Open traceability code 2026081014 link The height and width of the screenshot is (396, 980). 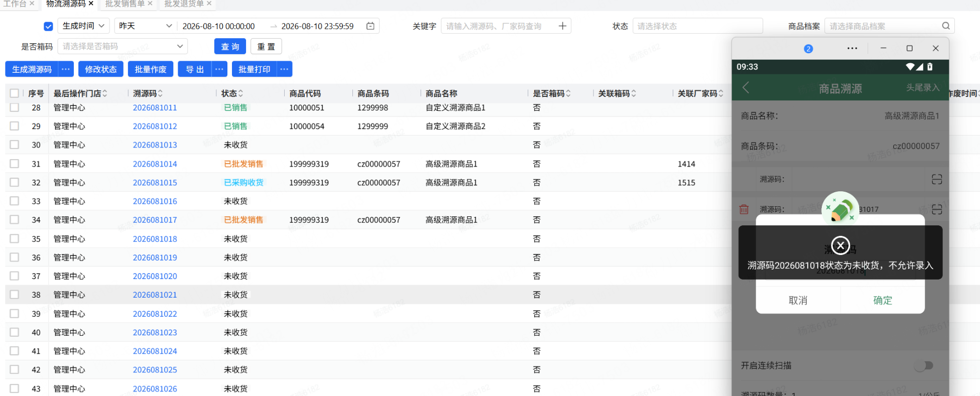[x=155, y=164]
